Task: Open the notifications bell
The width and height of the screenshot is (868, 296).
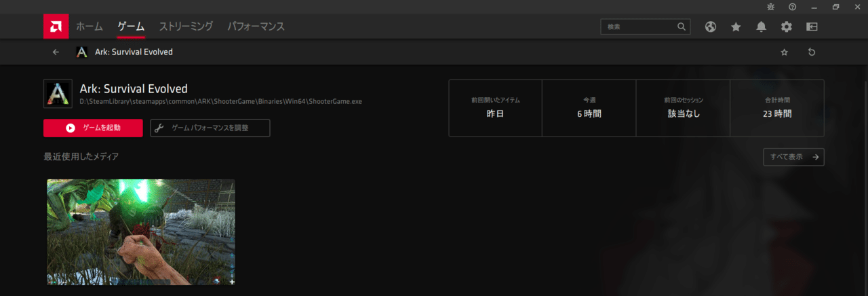Action: (x=762, y=26)
